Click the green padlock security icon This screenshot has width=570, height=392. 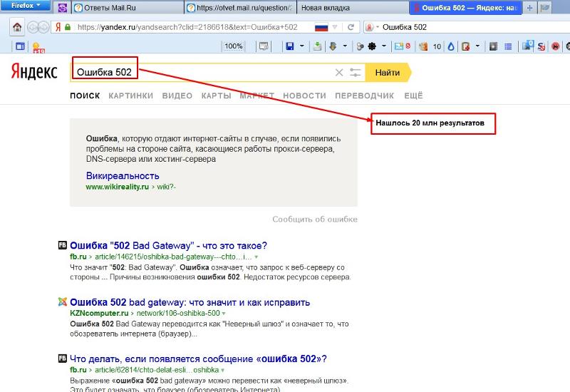[68, 27]
